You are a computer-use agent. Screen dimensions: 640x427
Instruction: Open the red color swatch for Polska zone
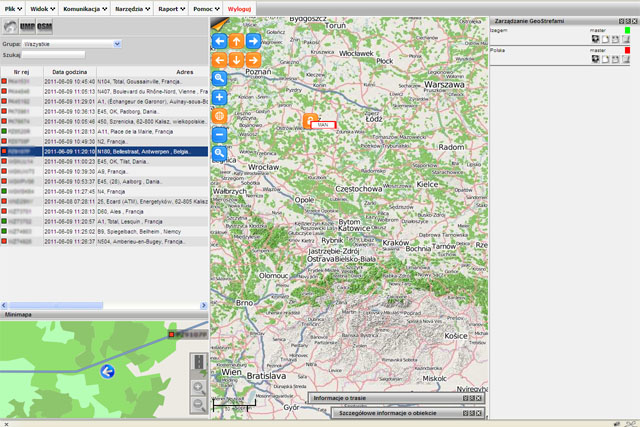tap(627, 50)
